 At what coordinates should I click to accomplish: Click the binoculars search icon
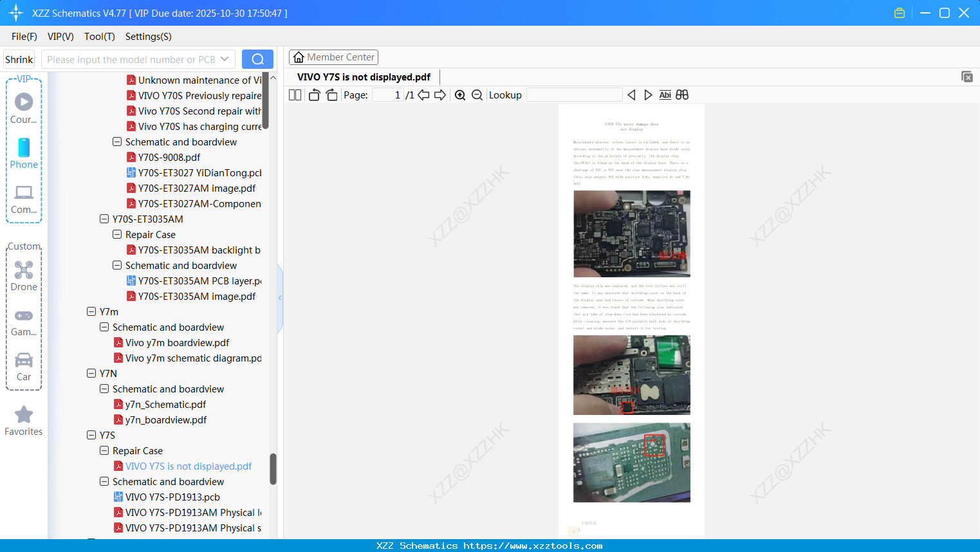pos(682,95)
